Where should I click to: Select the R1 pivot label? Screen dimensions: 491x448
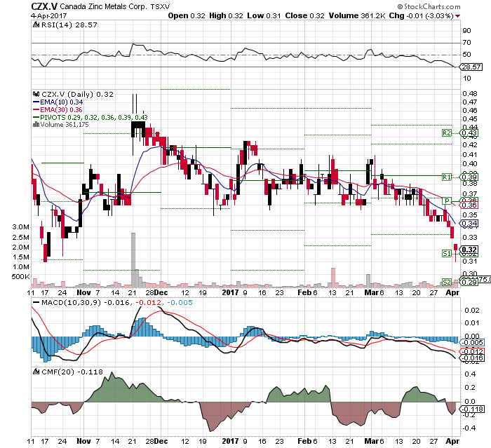447,177
